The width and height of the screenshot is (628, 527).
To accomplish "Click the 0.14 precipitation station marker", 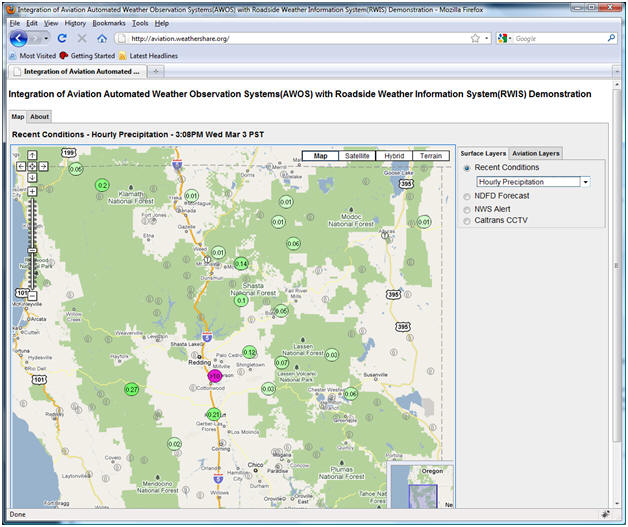I will (241, 264).
